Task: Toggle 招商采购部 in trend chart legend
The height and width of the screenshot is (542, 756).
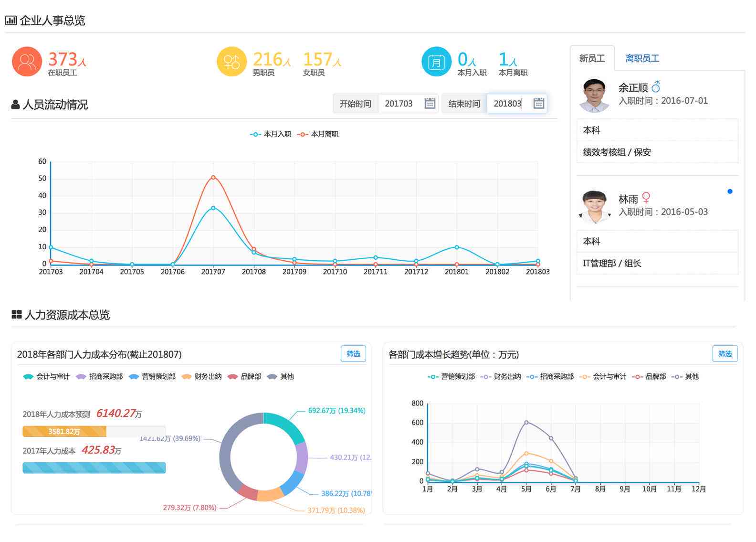Action: (550, 377)
